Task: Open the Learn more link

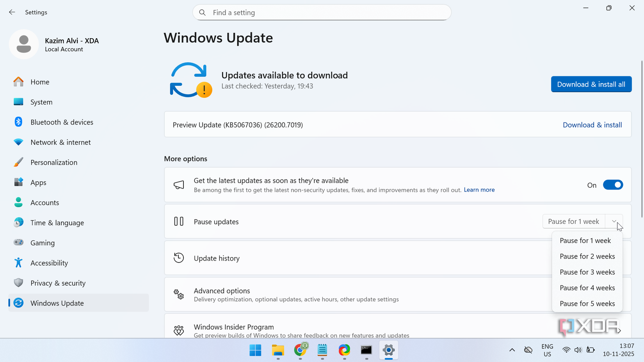Action: click(479, 190)
